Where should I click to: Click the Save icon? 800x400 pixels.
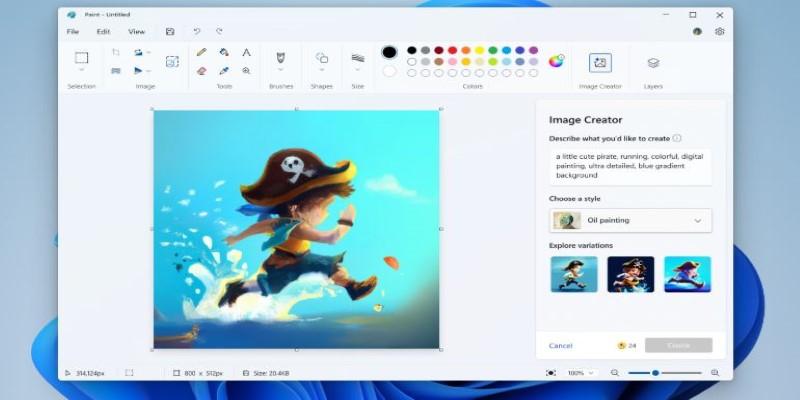[170, 32]
